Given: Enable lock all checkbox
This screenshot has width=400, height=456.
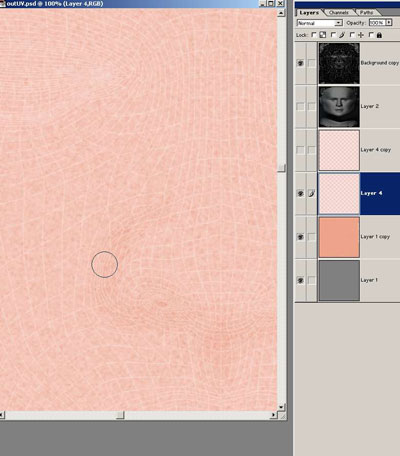Looking at the screenshot, I should point(371,35).
